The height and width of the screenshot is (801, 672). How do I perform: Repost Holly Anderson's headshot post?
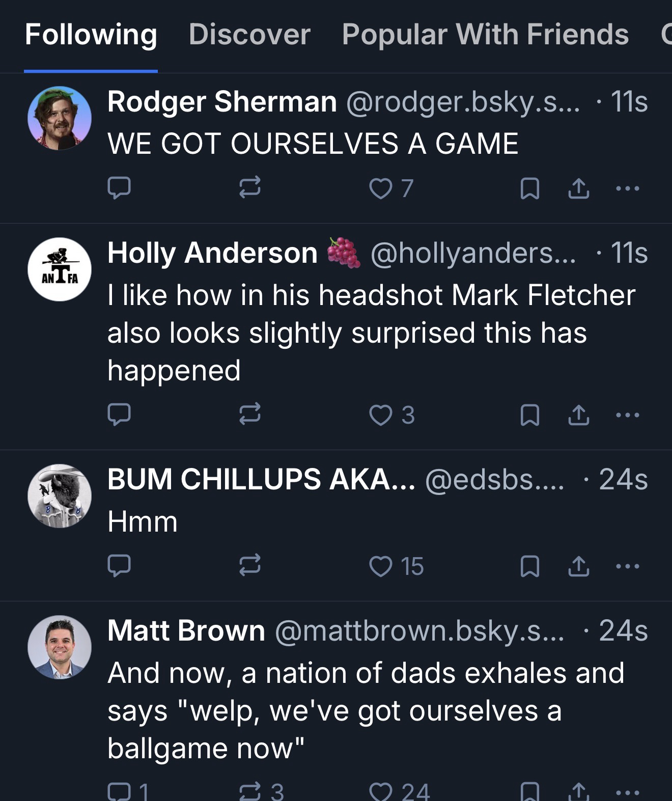(250, 414)
